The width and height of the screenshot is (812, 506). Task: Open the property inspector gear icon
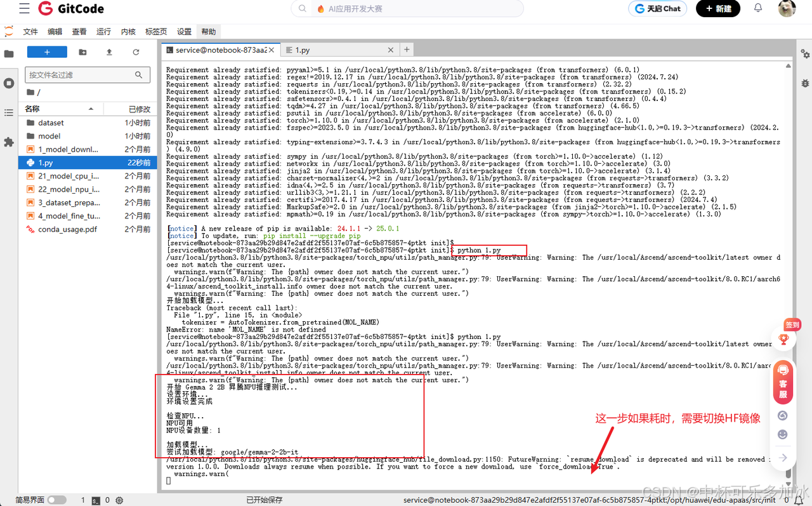805,54
